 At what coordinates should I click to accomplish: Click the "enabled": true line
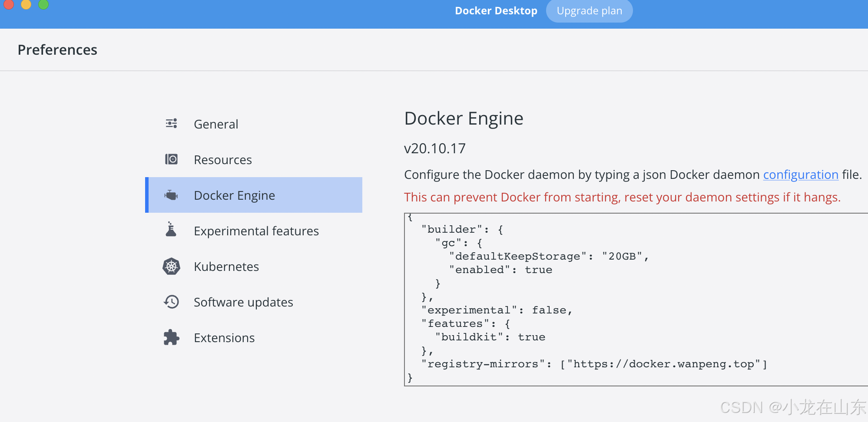click(501, 270)
